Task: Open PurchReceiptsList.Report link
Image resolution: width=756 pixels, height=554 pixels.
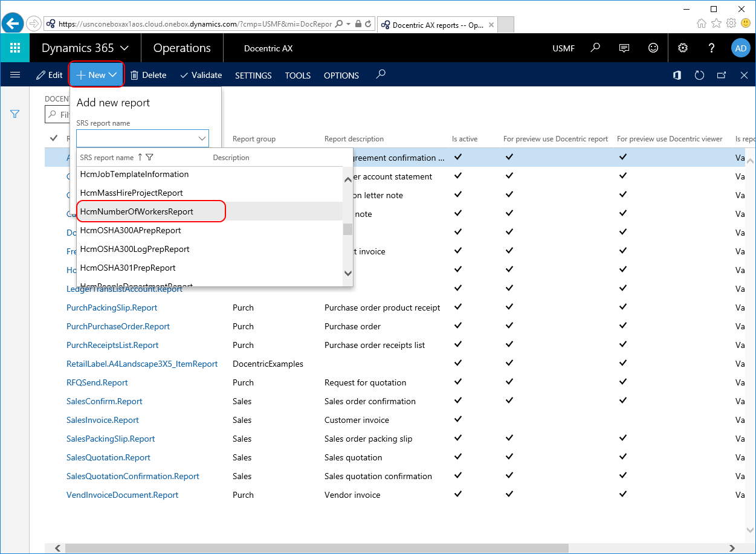Action: tap(112, 345)
